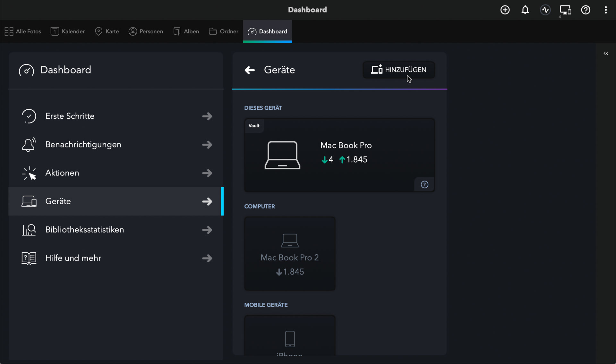616x364 pixels.
Task: Click the Aktionen cursor icon
Action: tap(29, 173)
